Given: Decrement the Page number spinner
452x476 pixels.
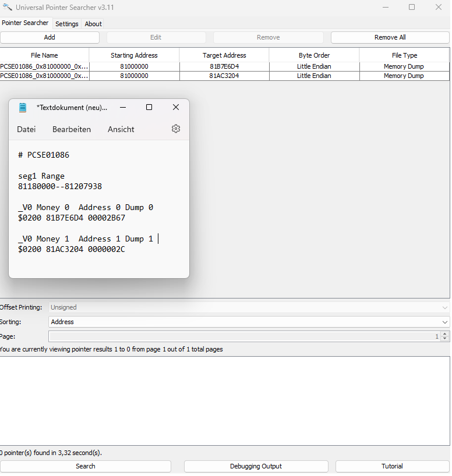Looking at the screenshot, I should click(445, 339).
